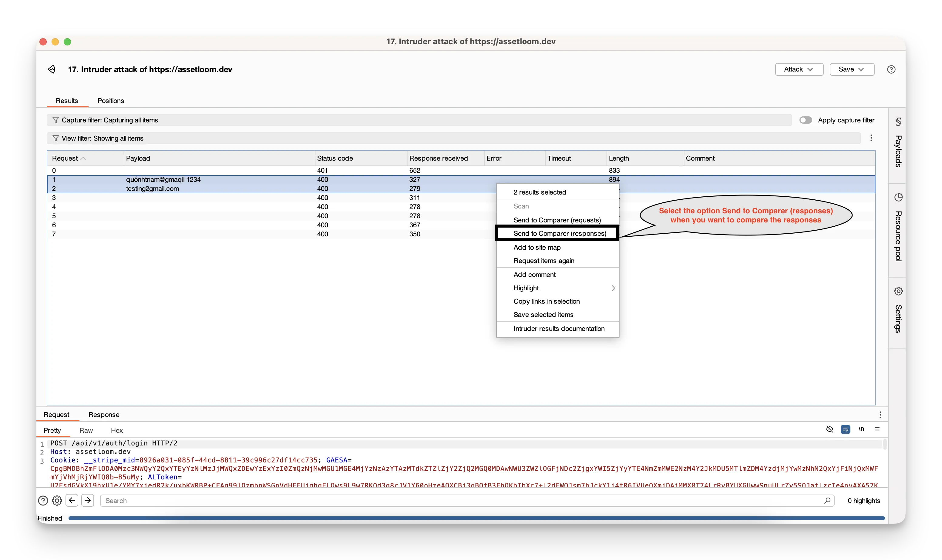Click the Host: assetloom.dev header line
This screenshot has width=942, height=560.
coord(90,452)
